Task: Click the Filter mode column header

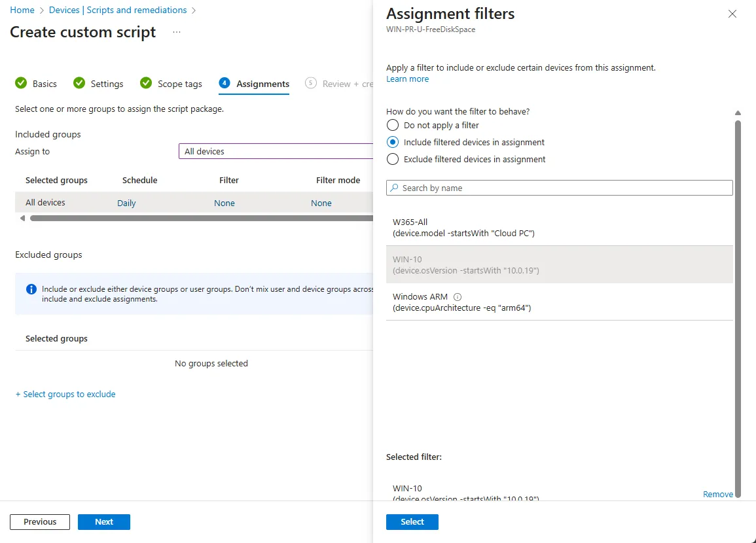Action: (338, 180)
